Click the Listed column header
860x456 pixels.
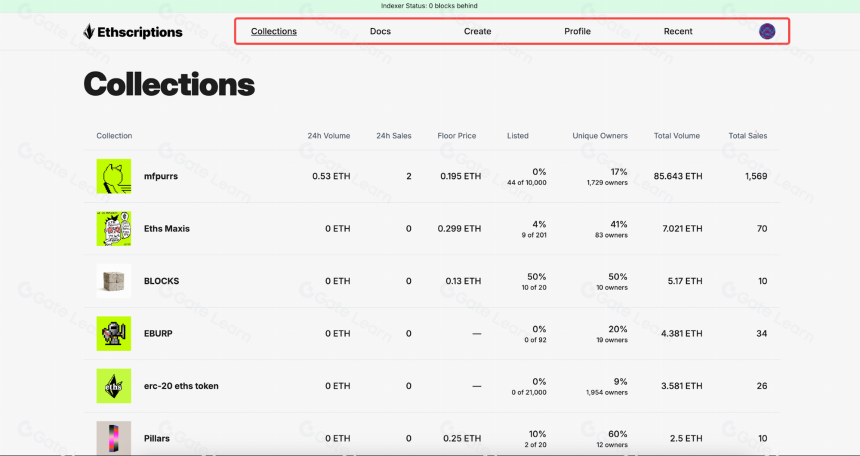click(x=518, y=136)
